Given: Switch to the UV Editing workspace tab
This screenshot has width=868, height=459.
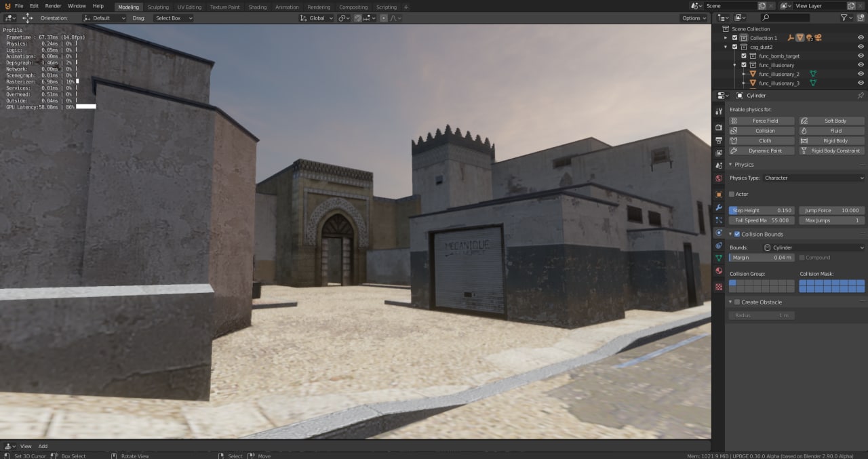Looking at the screenshot, I should (189, 7).
